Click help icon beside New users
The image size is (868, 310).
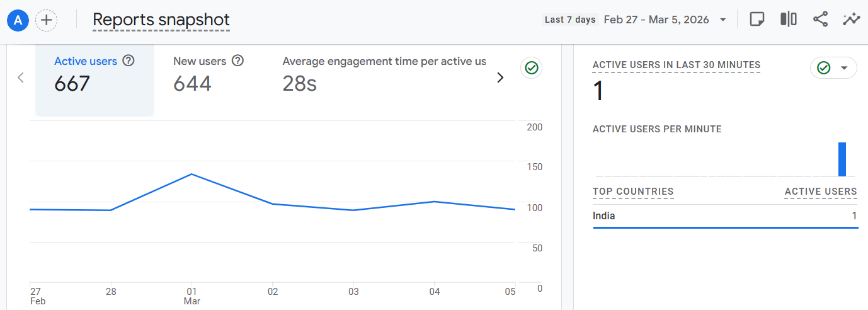click(237, 61)
